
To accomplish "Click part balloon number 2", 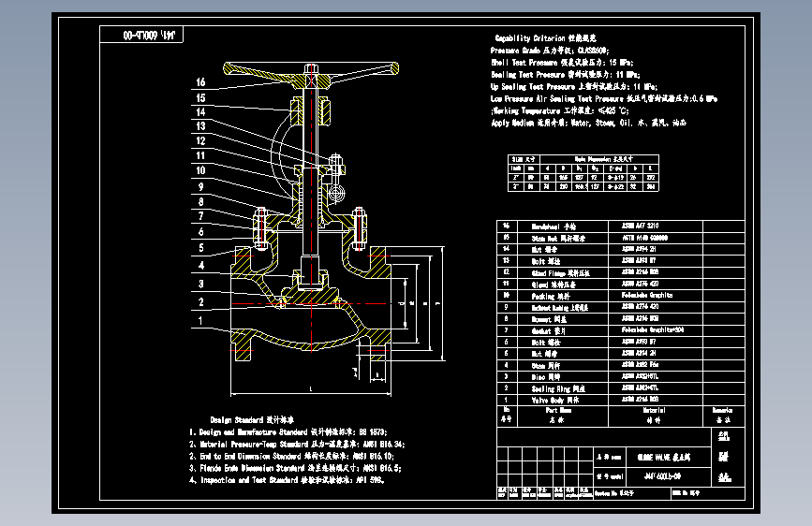I will (201, 301).
